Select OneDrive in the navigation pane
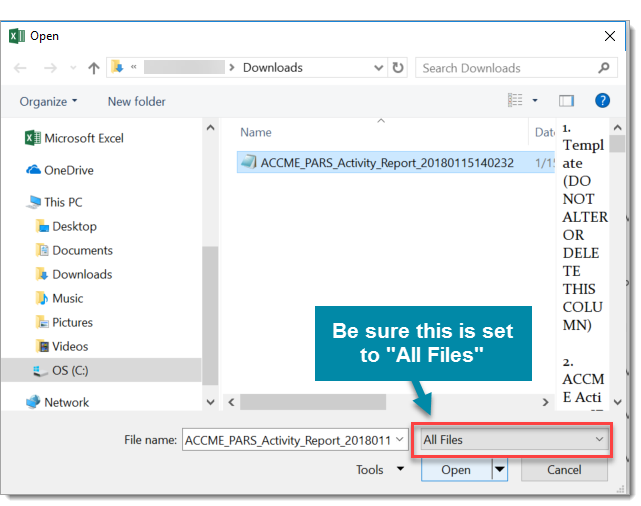 pos(68,170)
